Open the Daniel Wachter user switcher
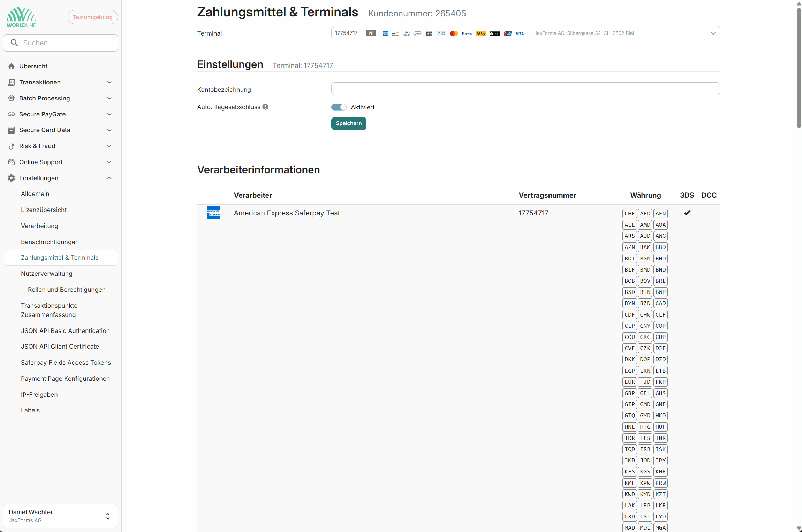Viewport: 802px width, 532px height. pyautogui.click(x=108, y=516)
